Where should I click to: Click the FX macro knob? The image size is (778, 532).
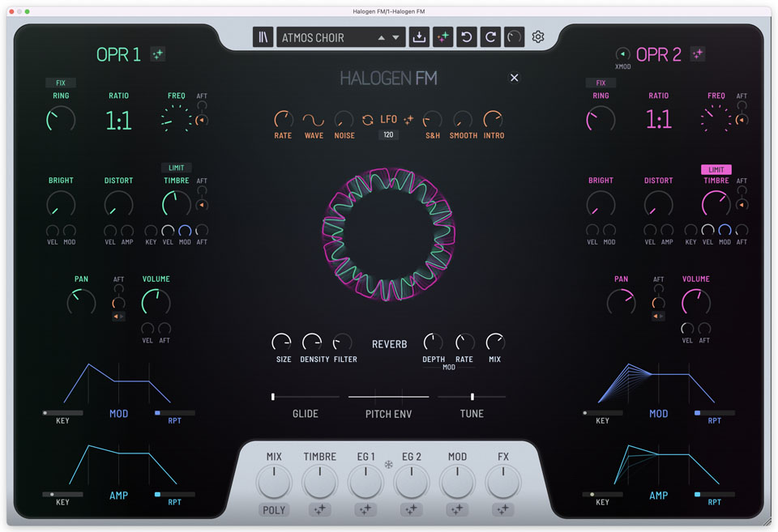tap(503, 482)
